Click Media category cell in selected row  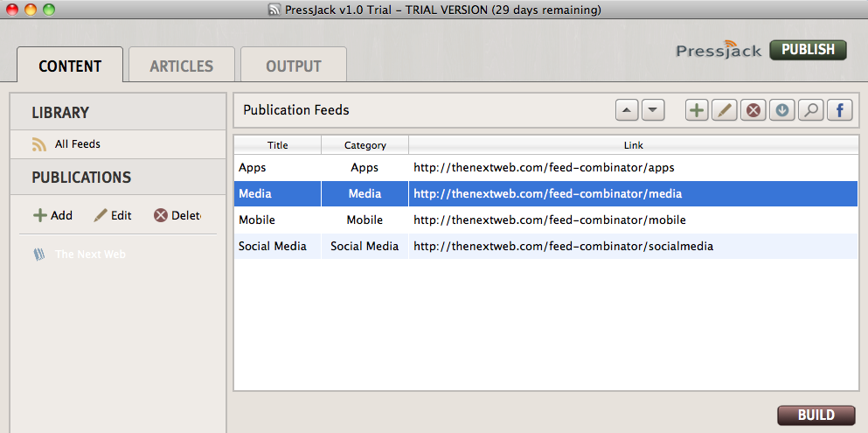pyautogui.click(x=365, y=194)
